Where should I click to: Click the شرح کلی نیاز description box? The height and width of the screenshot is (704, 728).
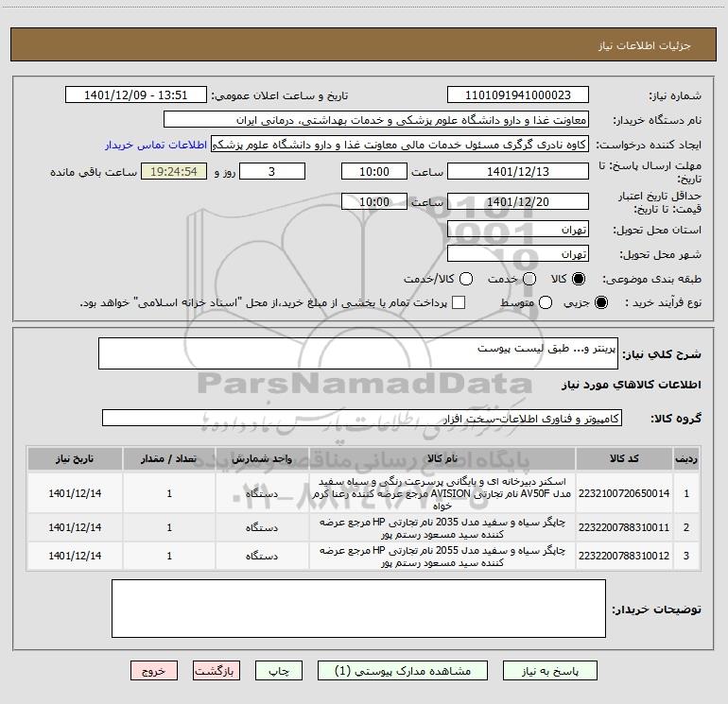358,353
